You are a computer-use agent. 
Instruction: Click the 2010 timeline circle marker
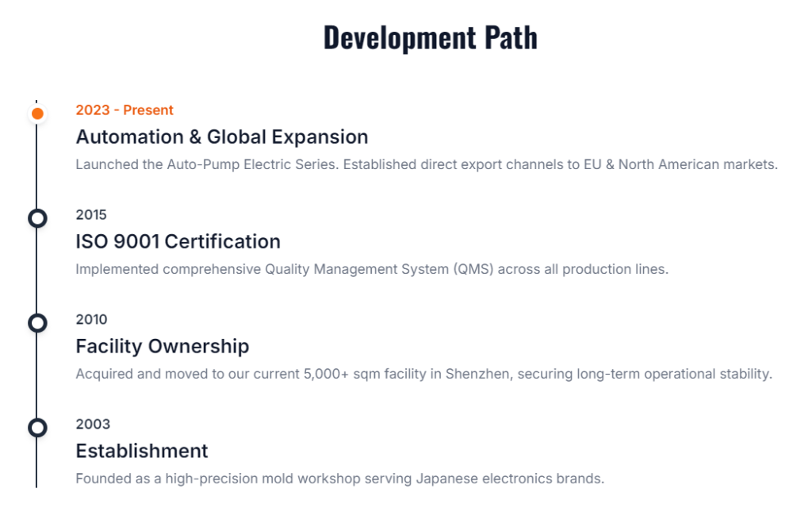(x=37, y=323)
